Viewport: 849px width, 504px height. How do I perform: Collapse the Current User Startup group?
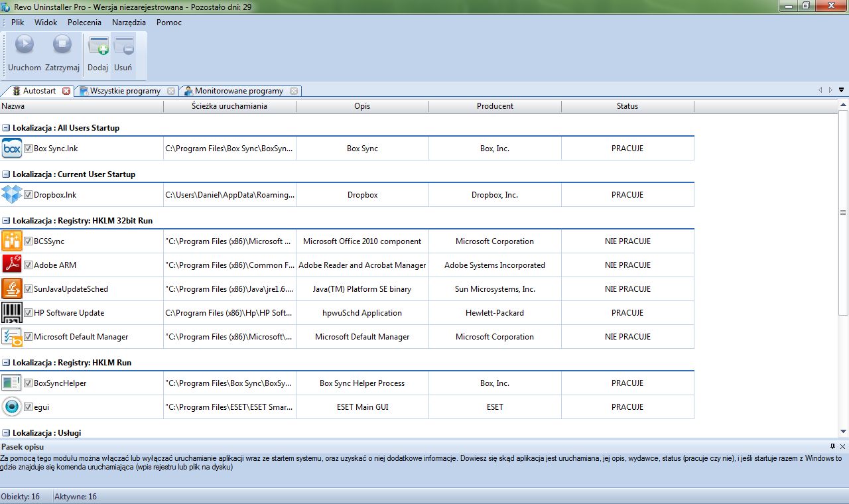(6, 174)
